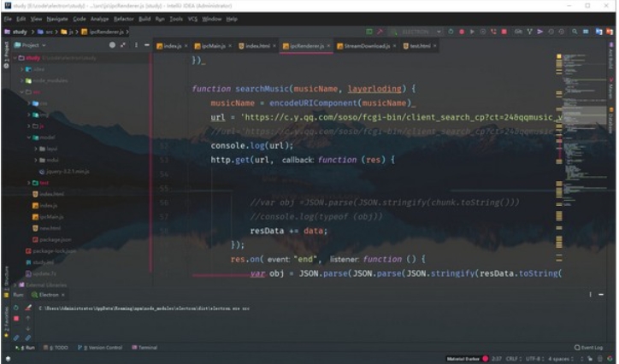Open the VCS menu
Screen dimensions: 619x364
click(x=192, y=19)
